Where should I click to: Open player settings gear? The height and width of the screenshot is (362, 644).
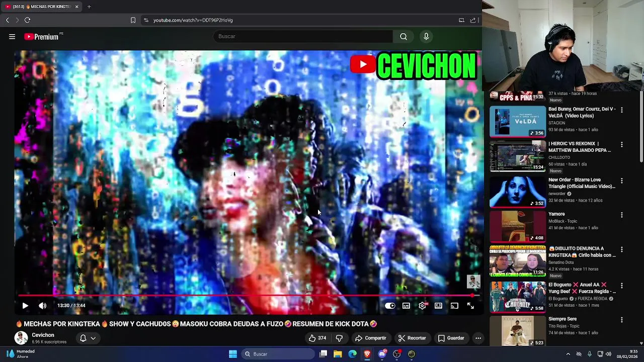pos(423,306)
